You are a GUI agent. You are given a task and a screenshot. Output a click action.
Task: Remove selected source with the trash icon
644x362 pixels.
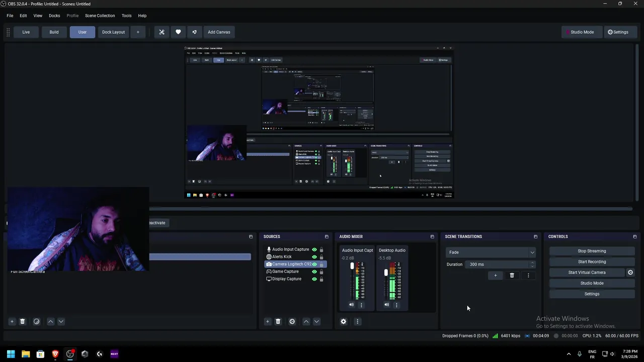[278, 322]
